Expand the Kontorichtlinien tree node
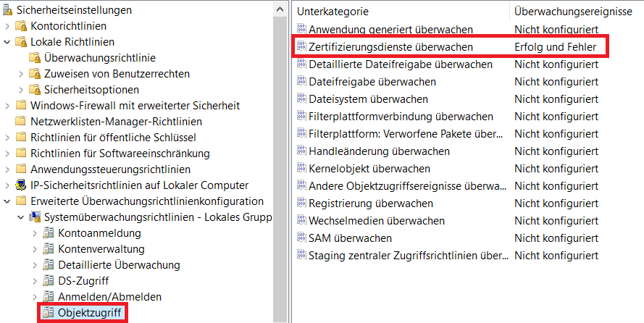The height and width of the screenshot is (323, 644). 7,26
